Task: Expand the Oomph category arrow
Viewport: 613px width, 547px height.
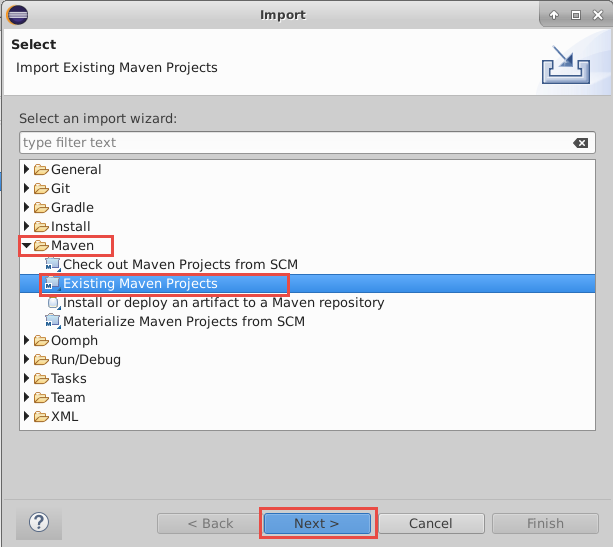Action: click(27, 340)
